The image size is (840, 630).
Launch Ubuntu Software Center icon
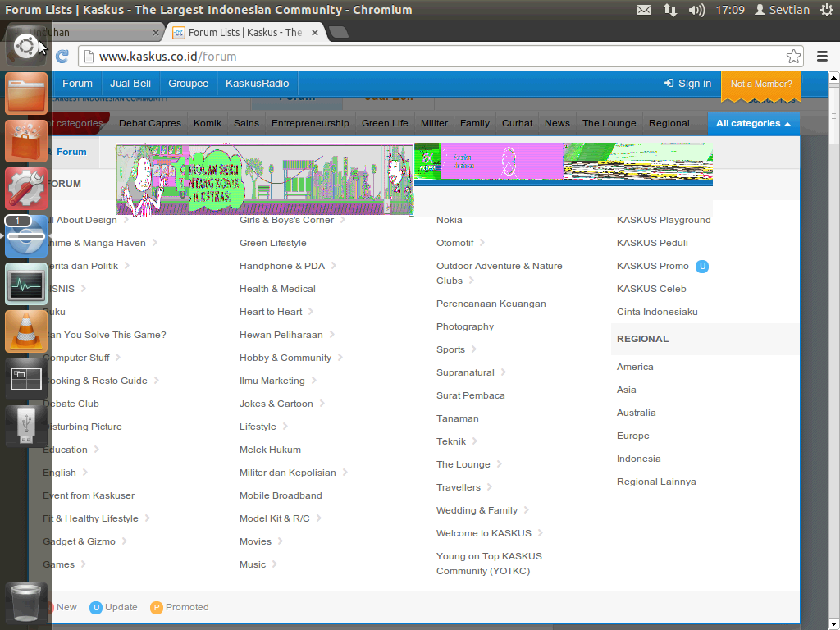coord(25,141)
